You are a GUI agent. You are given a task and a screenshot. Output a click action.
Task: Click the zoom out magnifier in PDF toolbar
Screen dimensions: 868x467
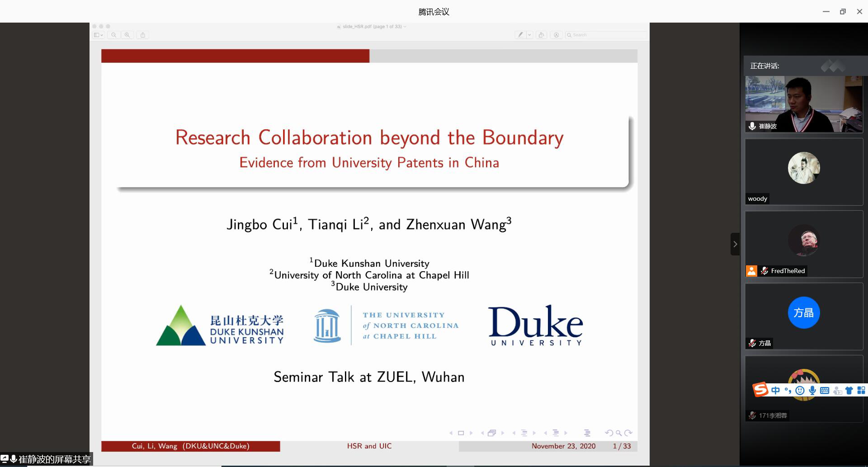pyautogui.click(x=114, y=35)
